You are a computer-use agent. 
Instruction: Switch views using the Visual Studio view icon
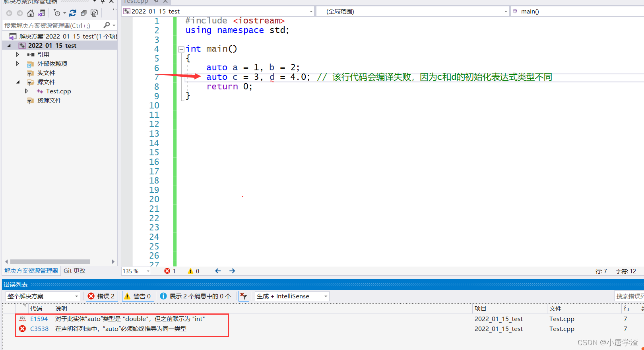(x=41, y=13)
